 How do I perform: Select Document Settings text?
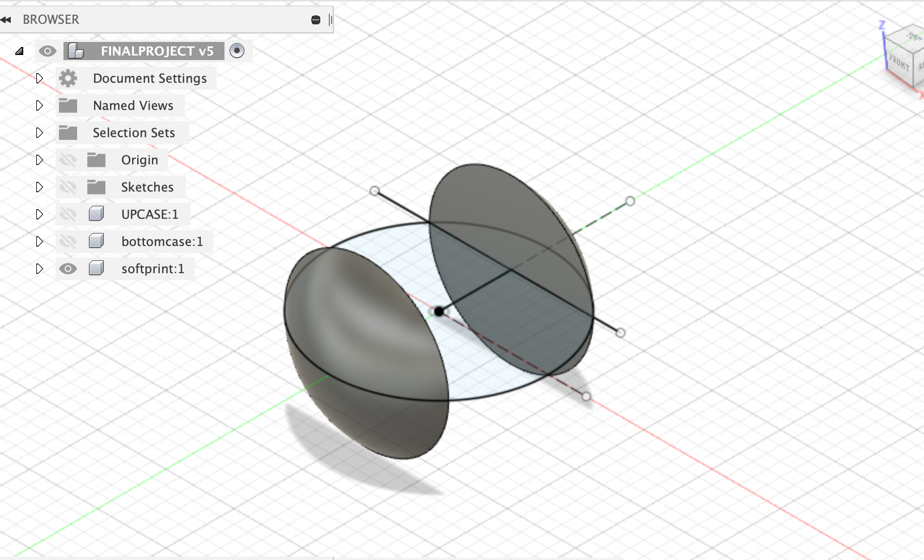[x=150, y=78]
